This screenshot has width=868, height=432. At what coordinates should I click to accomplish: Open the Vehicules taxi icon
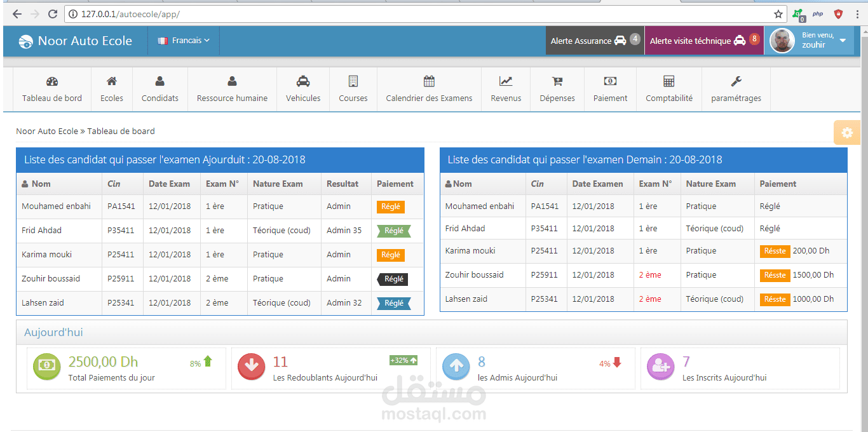(x=303, y=81)
